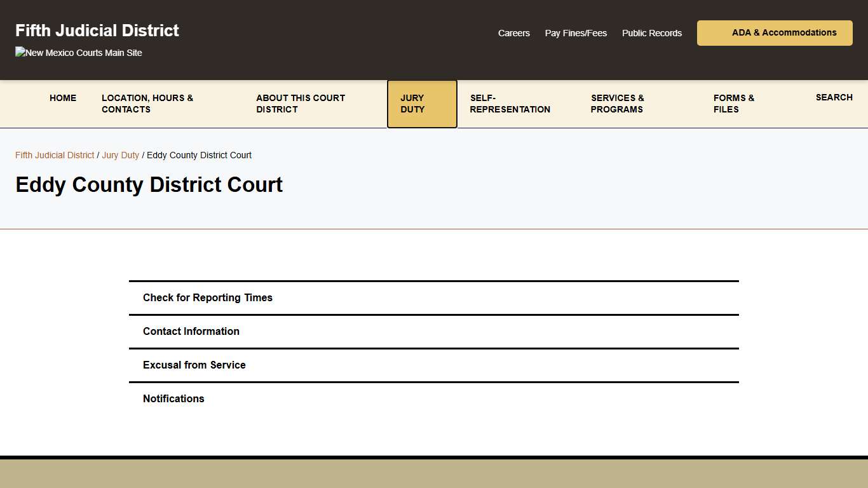Open the SEARCH function
This screenshot has height=488, width=868.
[834, 97]
